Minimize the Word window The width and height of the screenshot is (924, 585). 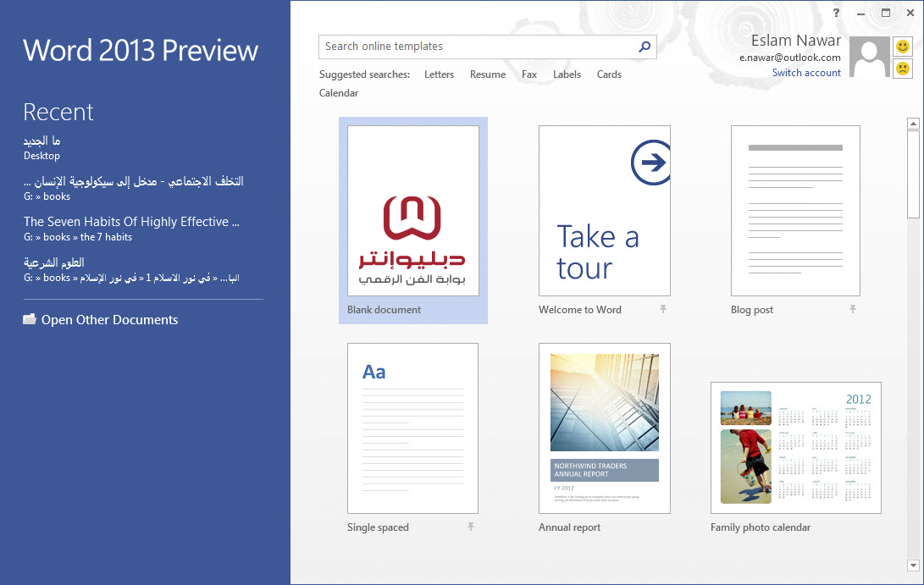coord(861,13)
